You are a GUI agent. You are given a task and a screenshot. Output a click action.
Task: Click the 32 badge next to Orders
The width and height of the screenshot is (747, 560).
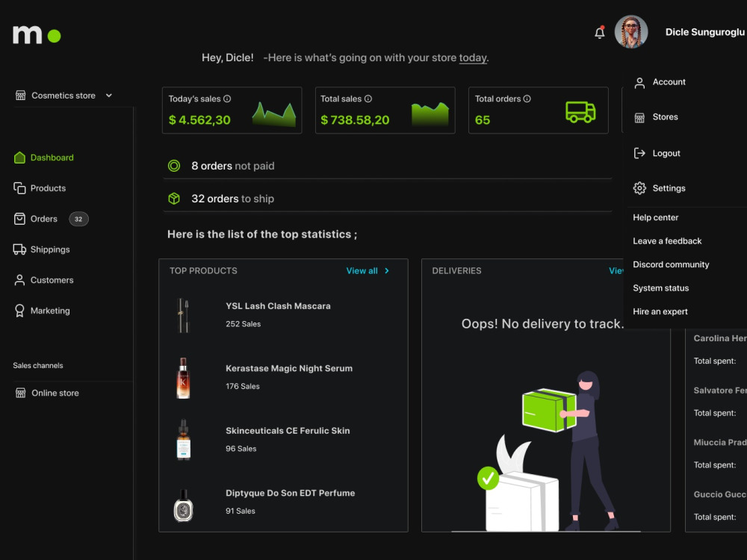click(78, 219)
